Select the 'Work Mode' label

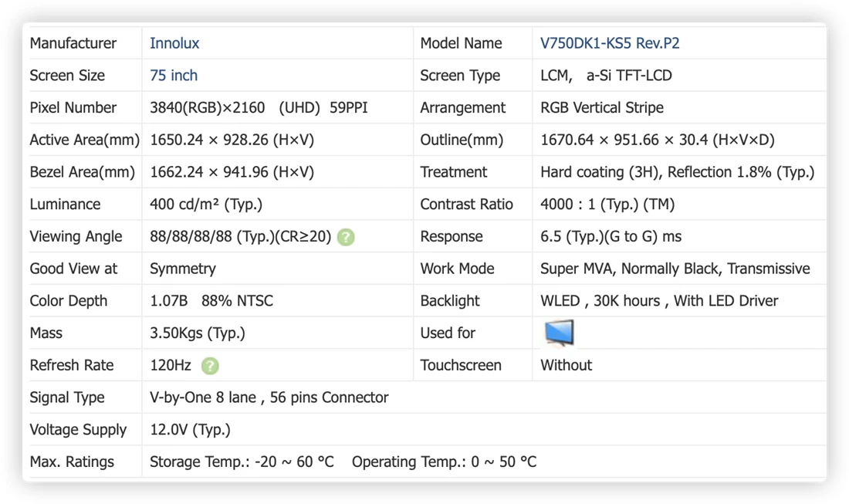(x=457, y=269)
